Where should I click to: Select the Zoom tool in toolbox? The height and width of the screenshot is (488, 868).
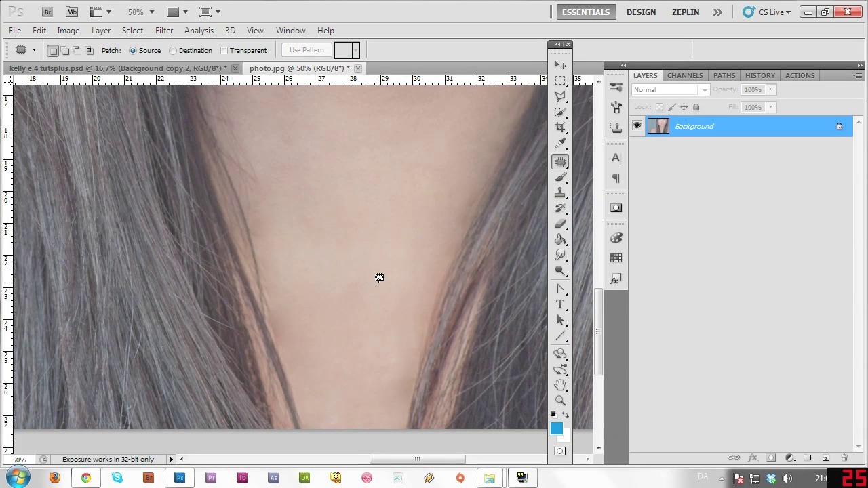(x=560, y=401)
